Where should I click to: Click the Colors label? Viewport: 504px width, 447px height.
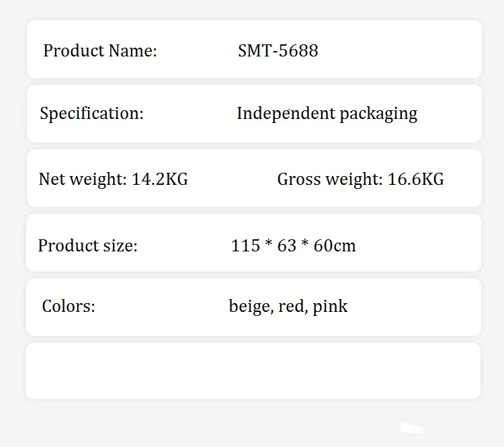click(69, 306)
